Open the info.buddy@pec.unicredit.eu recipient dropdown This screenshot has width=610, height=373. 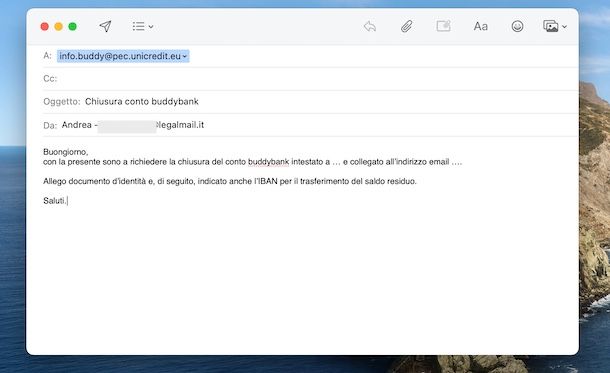pos(123,56)
